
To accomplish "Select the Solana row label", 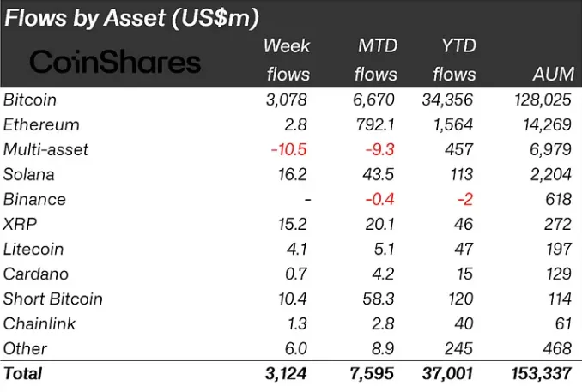I will tap(28, 174).
